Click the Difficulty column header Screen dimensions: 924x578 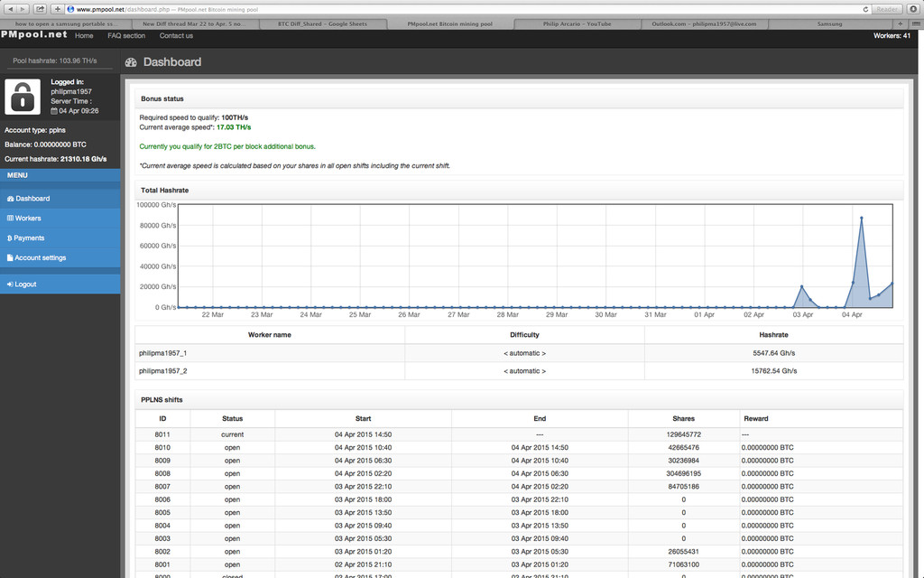[524, 335]
